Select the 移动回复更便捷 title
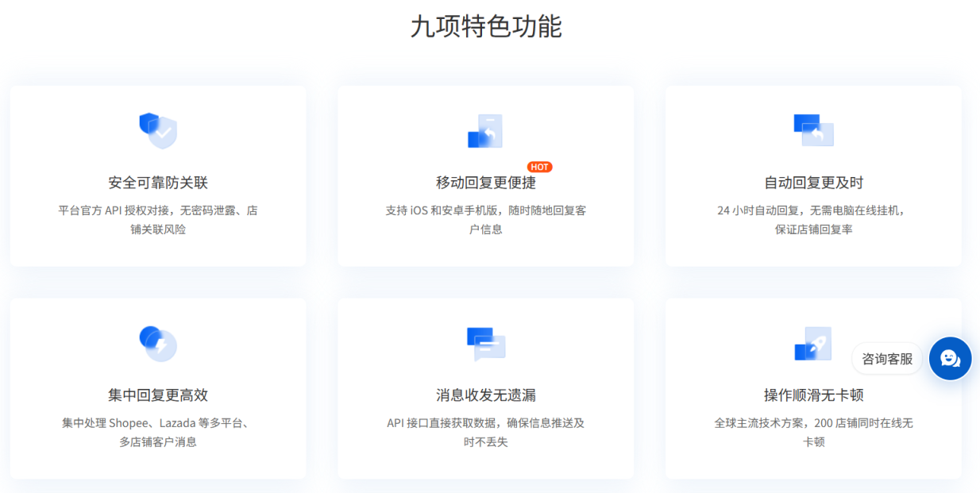Viewport: 980px width, 493px height. (x=485, y=183)
